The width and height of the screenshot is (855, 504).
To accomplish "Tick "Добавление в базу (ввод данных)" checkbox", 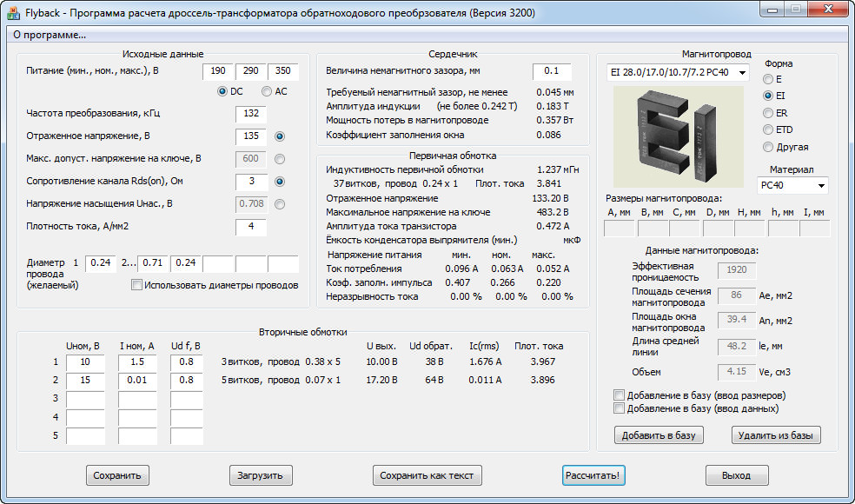I will click(619, 408).
